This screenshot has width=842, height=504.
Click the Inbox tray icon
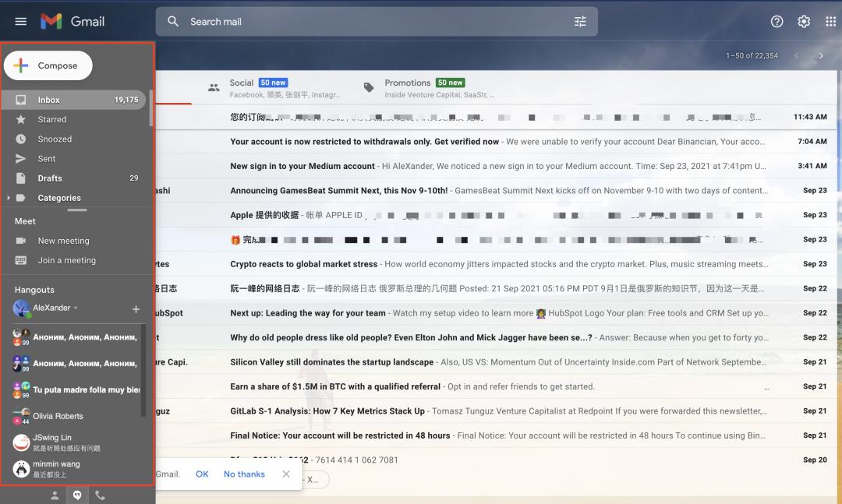click(21, 100)
